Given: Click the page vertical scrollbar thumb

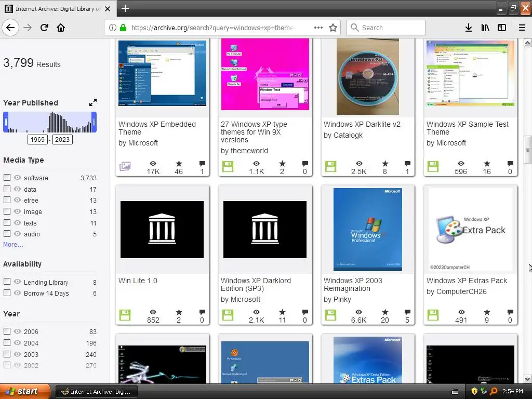Looking at the screenshot, I should 527,149.
